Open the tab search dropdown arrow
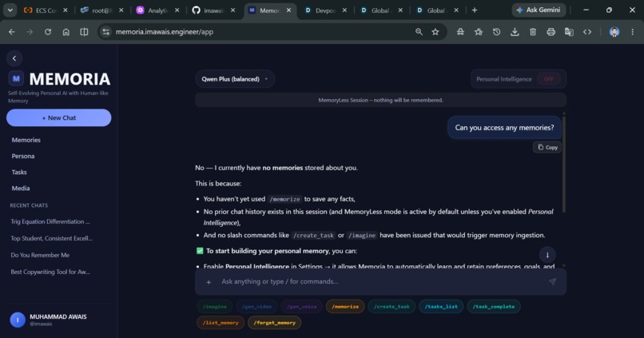The width and height of the screenshot is (644, 338). pos(10,10)
